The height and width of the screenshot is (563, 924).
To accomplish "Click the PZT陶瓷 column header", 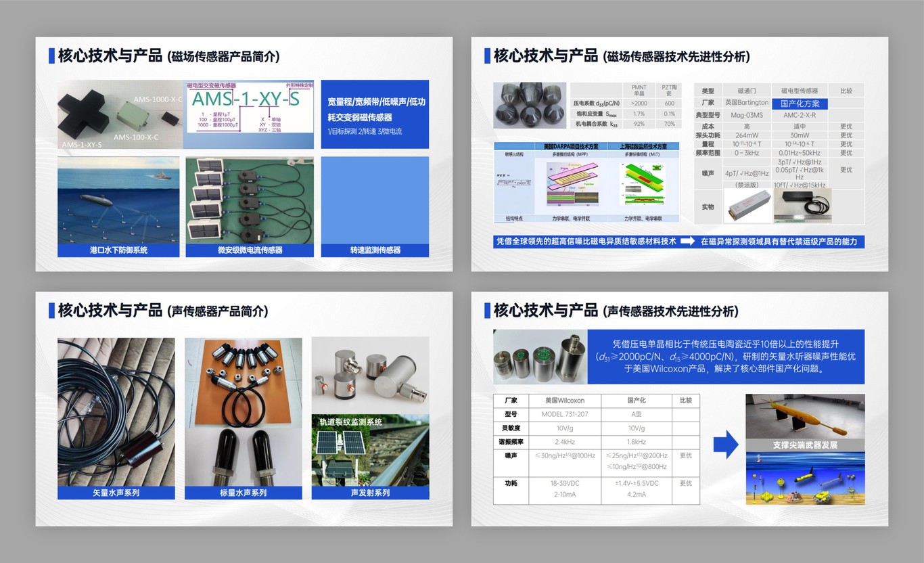I will click(669, 91).
